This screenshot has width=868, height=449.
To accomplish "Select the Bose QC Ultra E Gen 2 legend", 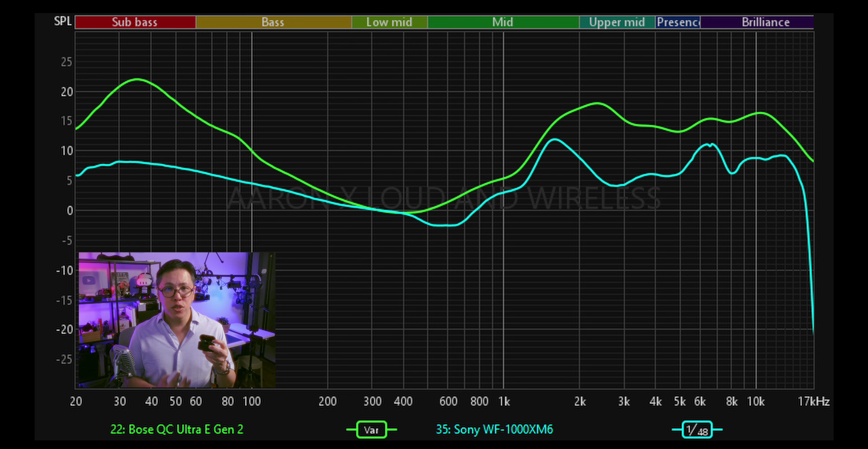I will [177, 429].
